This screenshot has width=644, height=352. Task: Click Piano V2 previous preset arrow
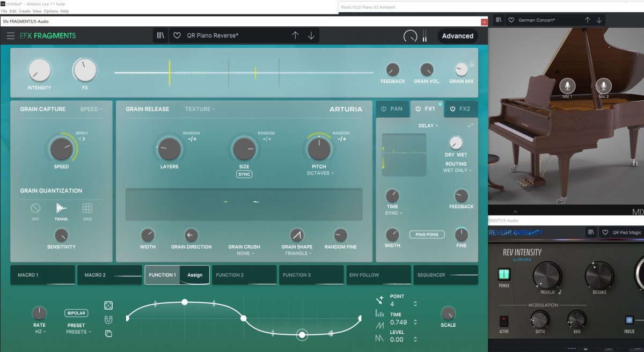click(x=588, y=20)
